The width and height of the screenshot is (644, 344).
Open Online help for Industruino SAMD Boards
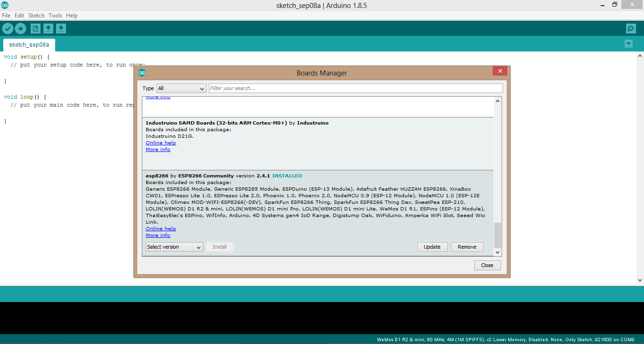pyautogui.click(x=161, y=143)
